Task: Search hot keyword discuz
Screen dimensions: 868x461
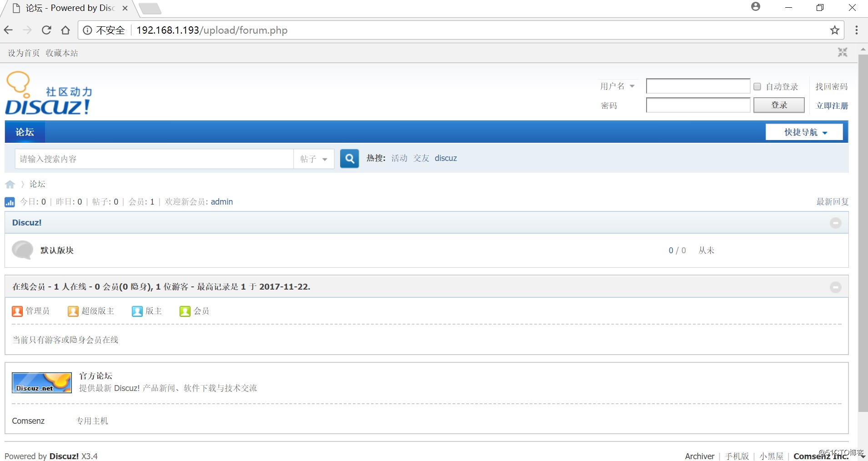Action: pyautogui.click(x=446, y=158)
